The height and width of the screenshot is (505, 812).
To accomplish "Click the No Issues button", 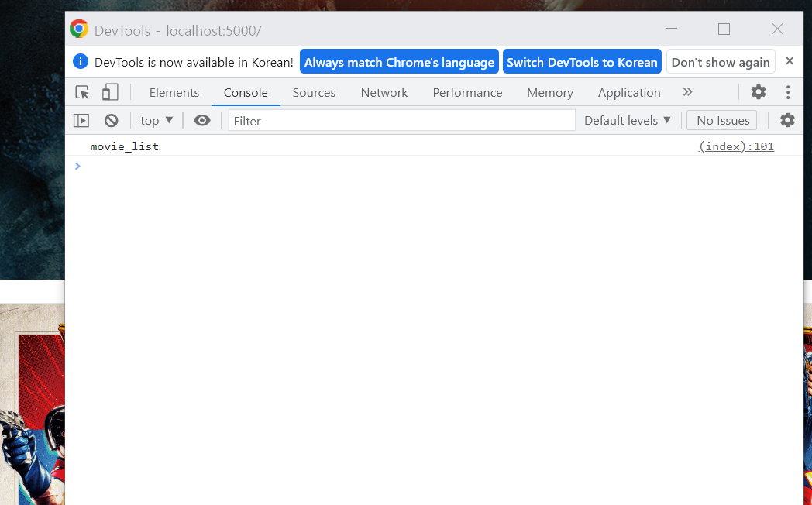I will tap(723, 121).
